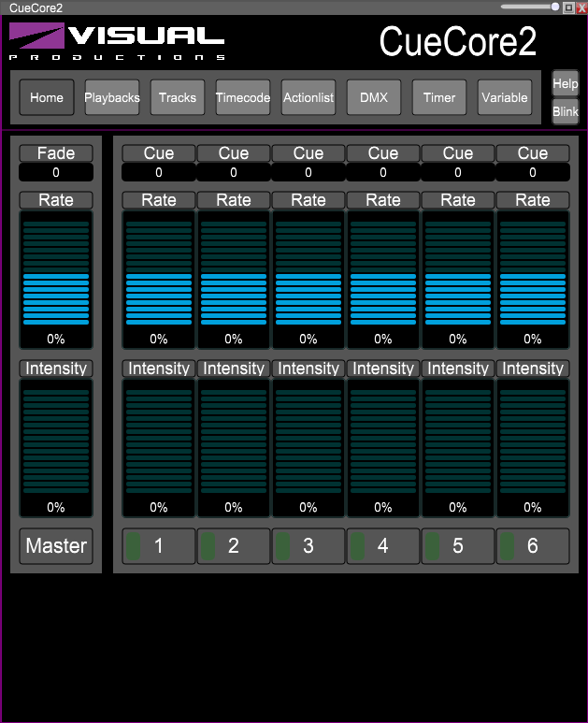Click the Cue value field above playback 4
The image size is (588, 723).
click(x=383, y=172)
